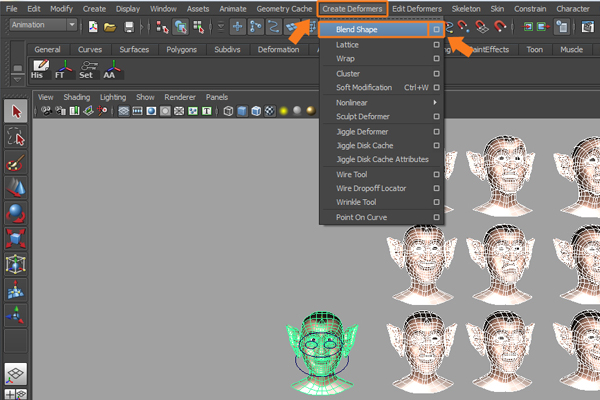This screenshot has height=400, width=600.
Task: Toggle the resolution gate icon
Action: click(152, 111)
